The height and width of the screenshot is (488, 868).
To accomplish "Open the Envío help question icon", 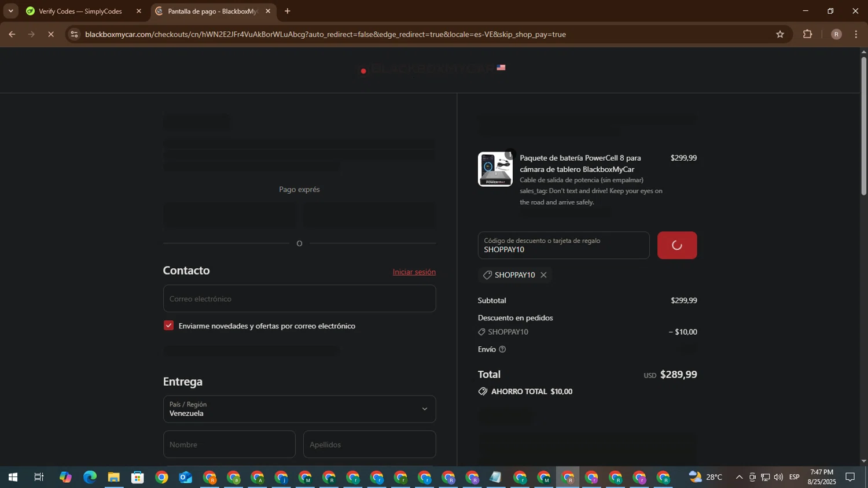I will click(502, 349).
